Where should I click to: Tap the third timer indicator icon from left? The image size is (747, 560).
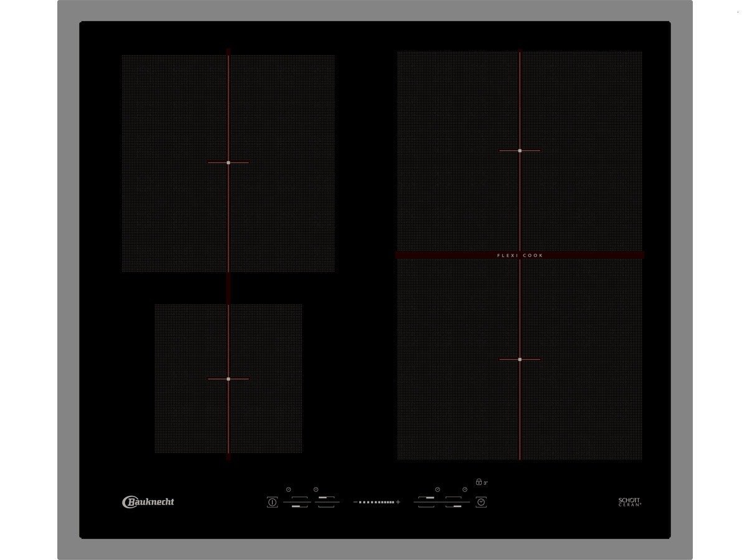[x=438, y=490]
